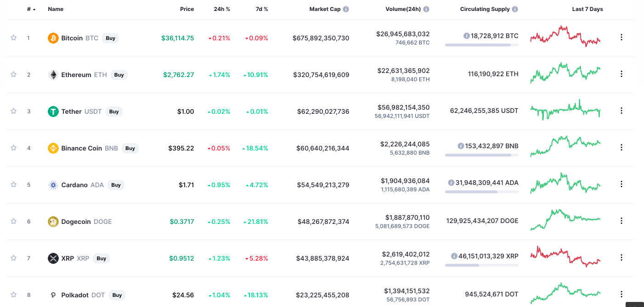Sort by the Name column header

56,9
